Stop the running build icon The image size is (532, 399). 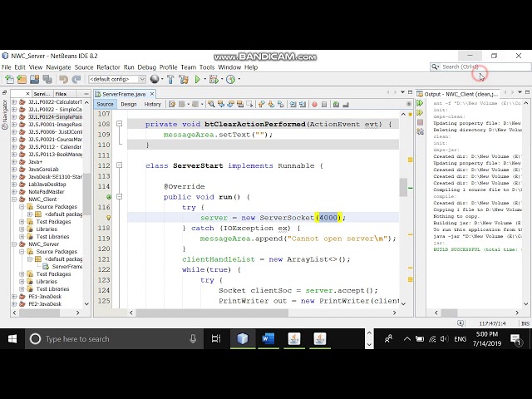point(420,122)
